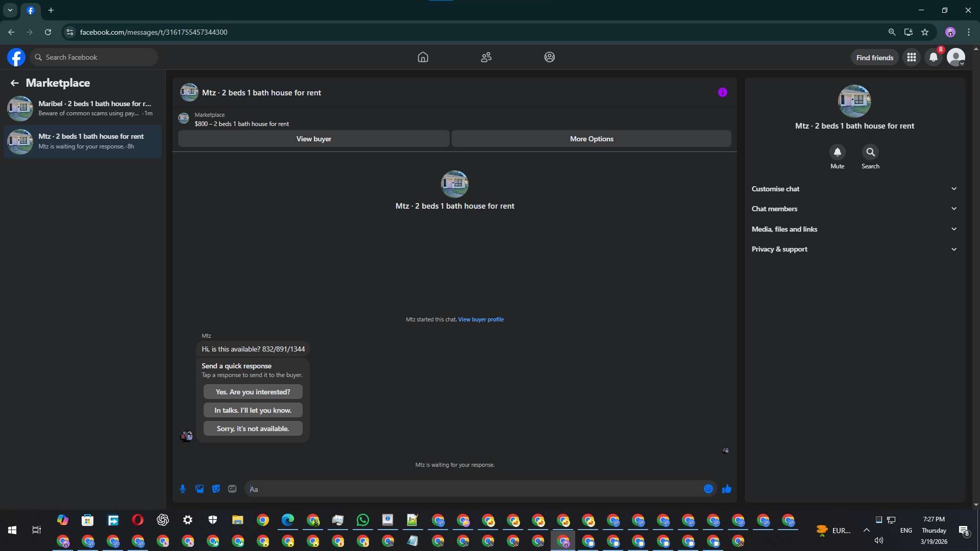The height and width of the screenshot is (551, 980).
Task: Click the attach photo icon in composer
Action: [x=200, y=489]
